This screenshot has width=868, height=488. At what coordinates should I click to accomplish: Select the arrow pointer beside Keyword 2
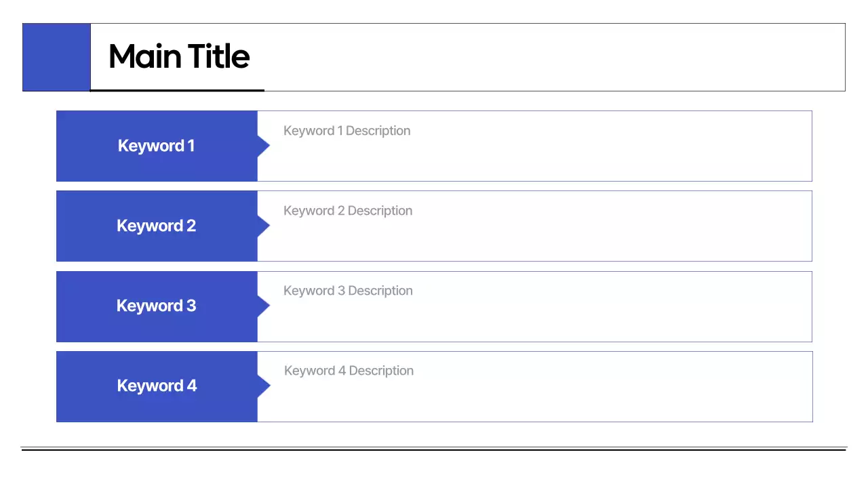coord(263,226)
